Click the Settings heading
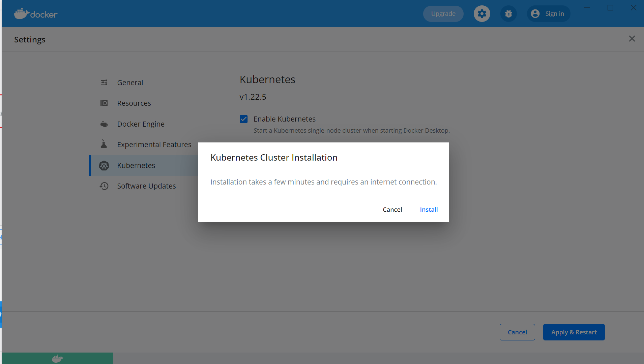Screen dimensions: 644x364 pyautogui.click(x=30, y=40)
